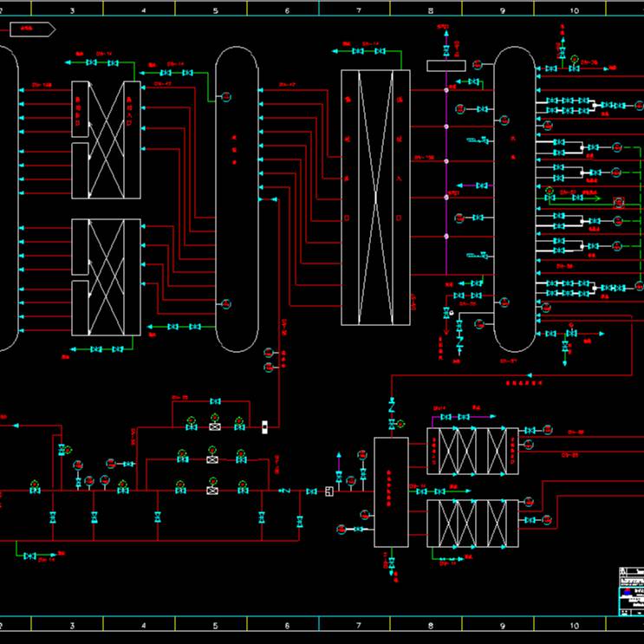Viewport: 644px width, 644px height.
Task: Select the upper-left crossed exchanger block
Action: pos(106,140)
